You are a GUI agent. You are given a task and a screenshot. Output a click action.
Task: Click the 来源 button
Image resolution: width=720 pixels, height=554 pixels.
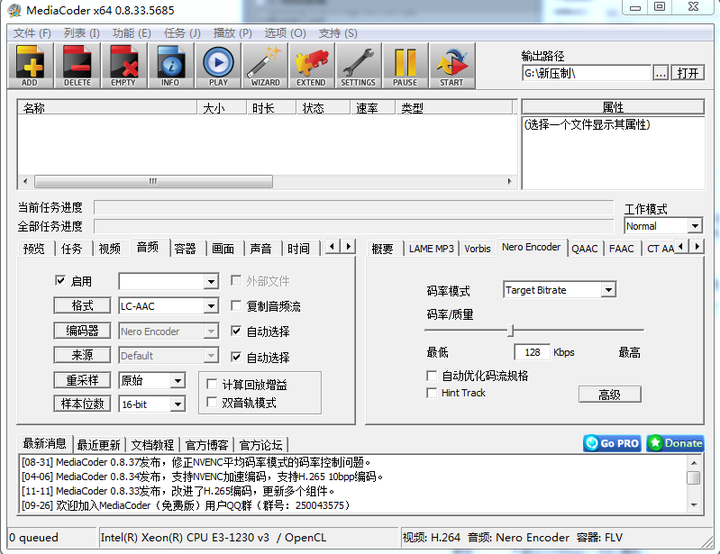click(82, 355)
